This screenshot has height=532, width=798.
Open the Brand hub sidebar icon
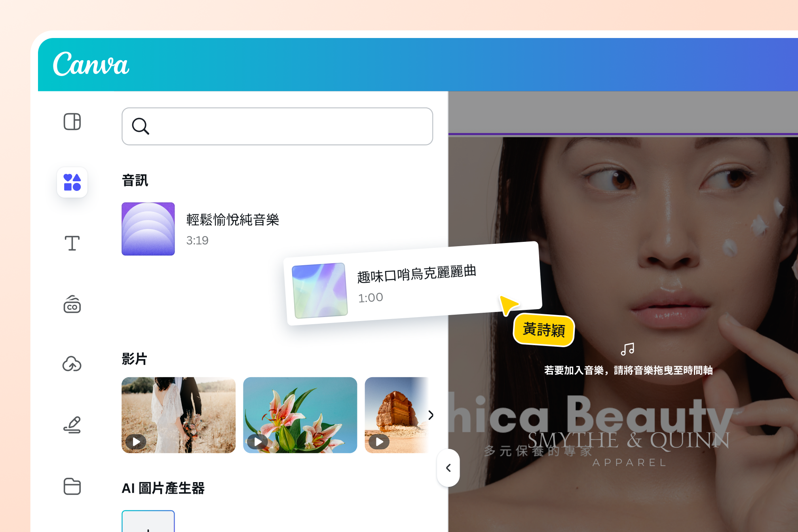click(72, 304)
